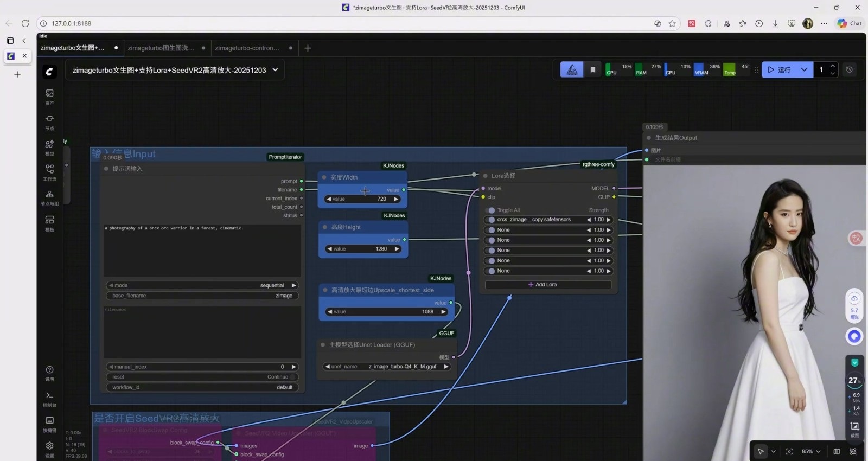Open the Assets panel in sidebar
This screenshot has height=461, width=868.
point(49,96)
